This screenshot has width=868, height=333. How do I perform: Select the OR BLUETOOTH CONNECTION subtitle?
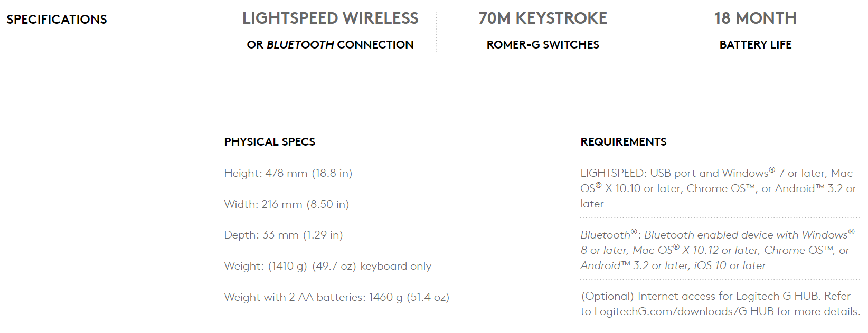click(330, 45)
